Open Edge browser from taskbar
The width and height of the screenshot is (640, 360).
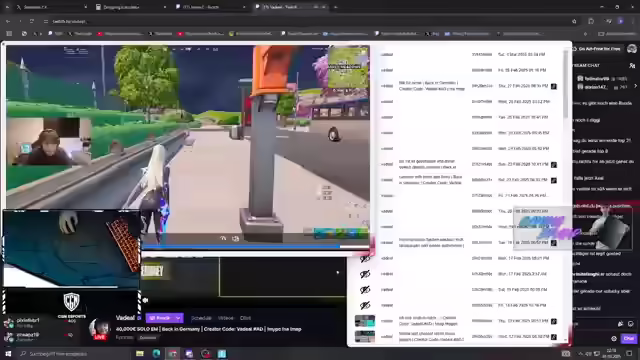pos(156,353)
